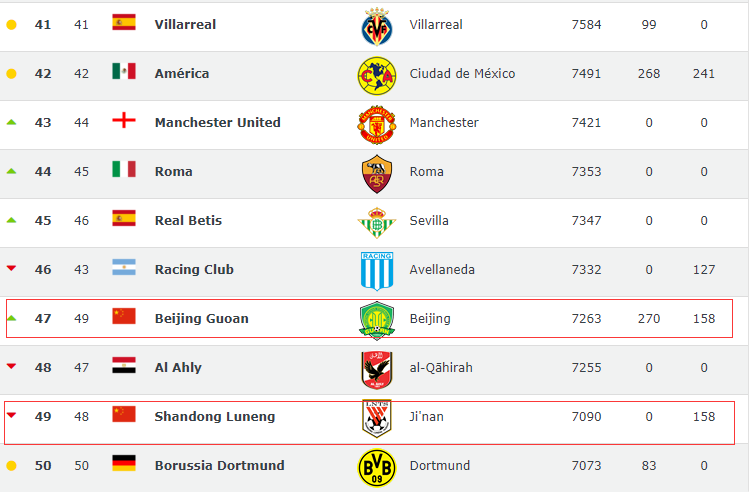Click the Manchester United crest
The width and height of the screenshot is (749, 492).
click(377, 125)
